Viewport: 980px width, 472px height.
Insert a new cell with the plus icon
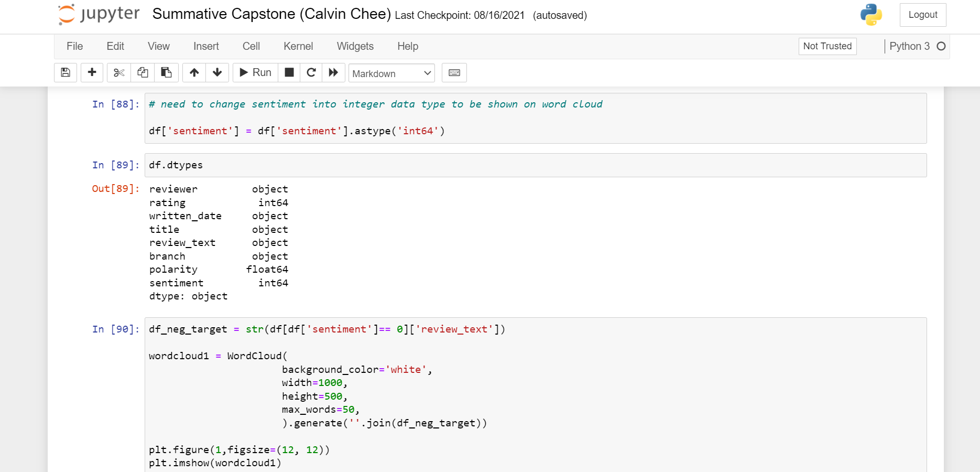(x=92, y=72)
